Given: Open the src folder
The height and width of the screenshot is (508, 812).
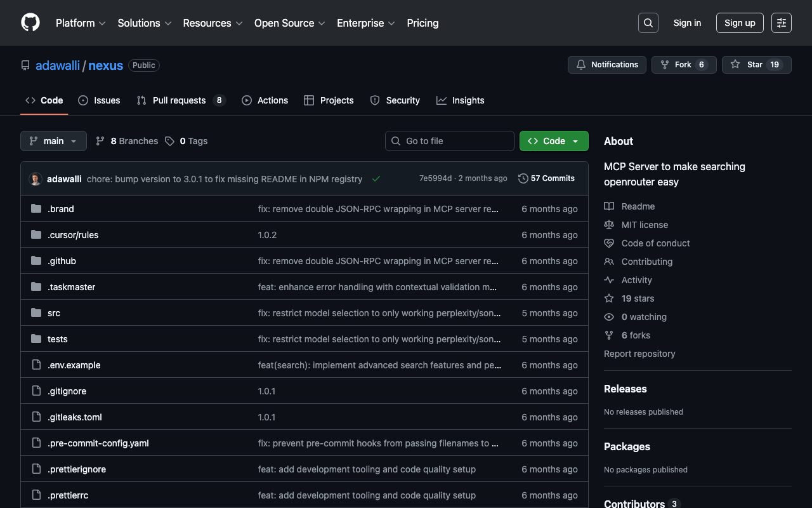Looking at the screenshot, I should coord(54,313).
